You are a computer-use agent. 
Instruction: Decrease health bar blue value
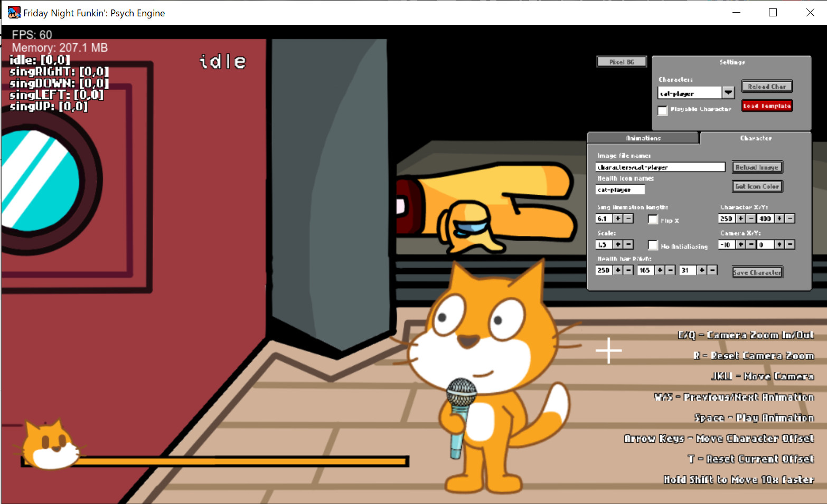tap(713, 270)
